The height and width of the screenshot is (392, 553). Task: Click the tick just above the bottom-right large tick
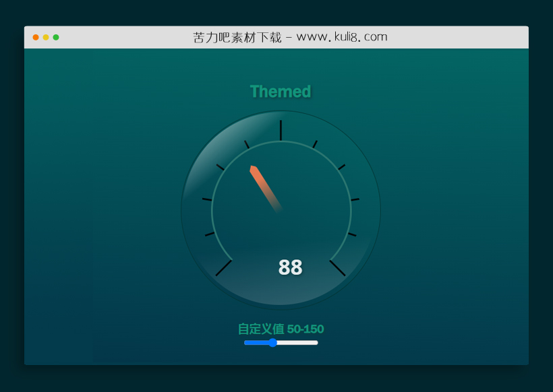pyautogui.click(x=352, y=234)
